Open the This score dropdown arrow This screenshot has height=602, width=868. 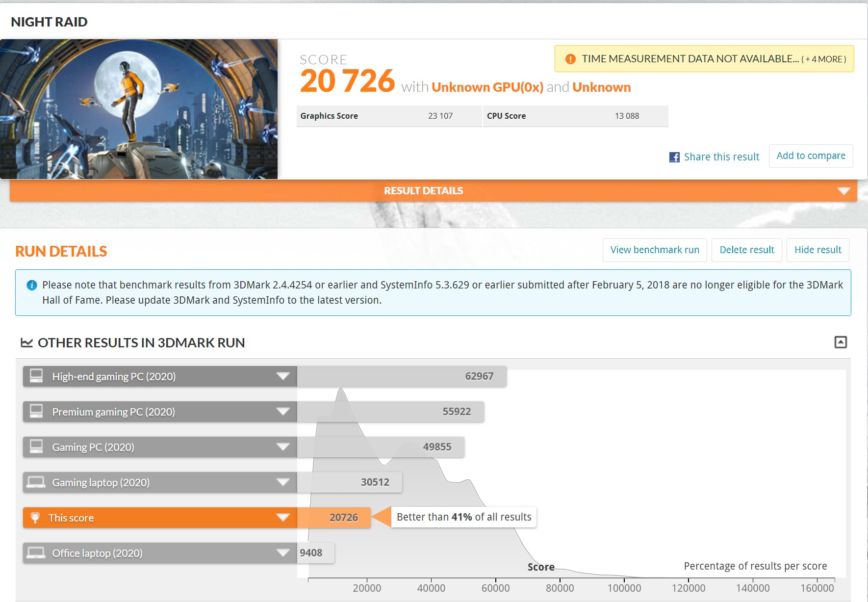[282, 518]
